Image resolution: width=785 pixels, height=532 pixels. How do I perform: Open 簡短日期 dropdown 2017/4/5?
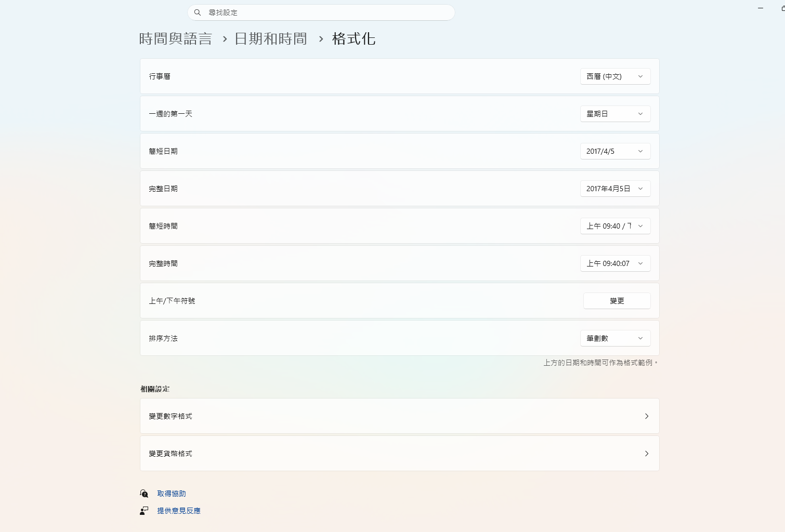coord(616,151)
